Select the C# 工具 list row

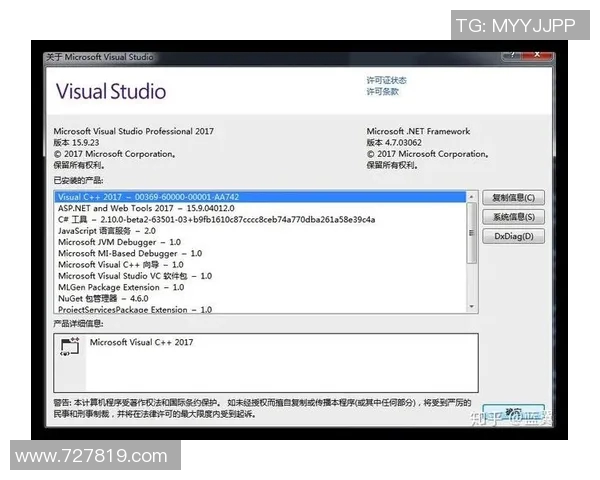point(260,220)
